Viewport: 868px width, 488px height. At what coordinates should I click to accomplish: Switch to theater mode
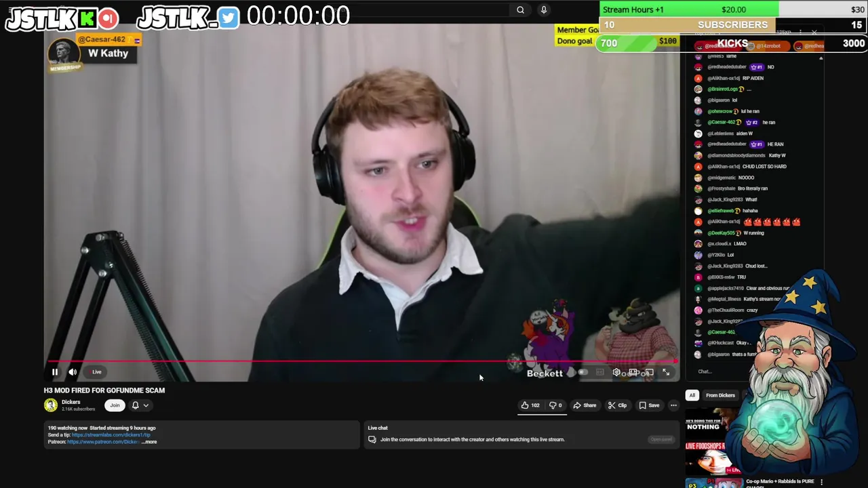pyautogui.click(x=633, y=372)
